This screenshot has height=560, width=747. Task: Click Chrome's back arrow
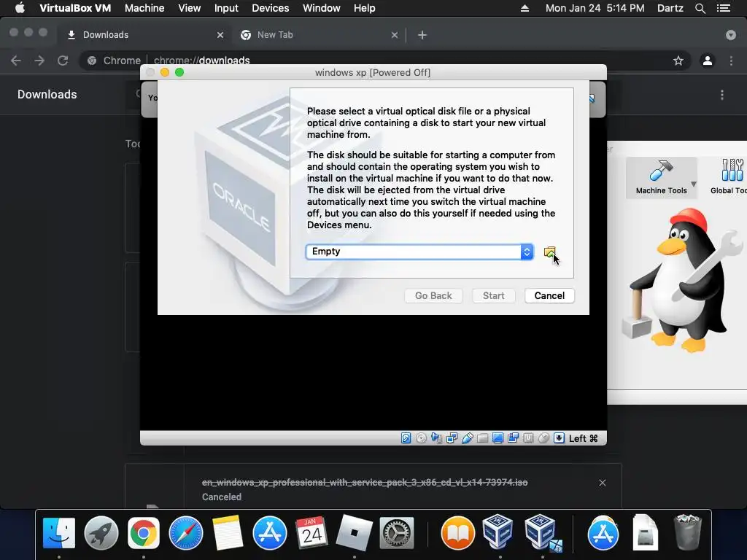pos(16,61)
